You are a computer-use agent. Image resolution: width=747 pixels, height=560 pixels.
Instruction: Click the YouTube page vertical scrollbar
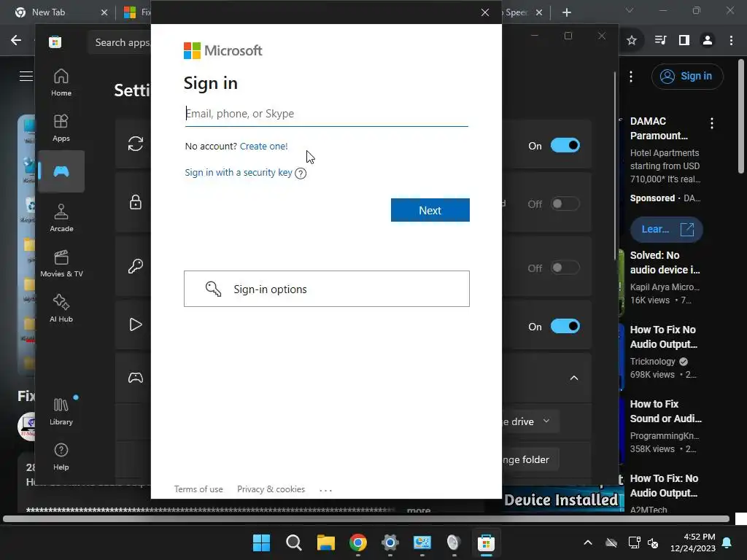tap(741, 117)
